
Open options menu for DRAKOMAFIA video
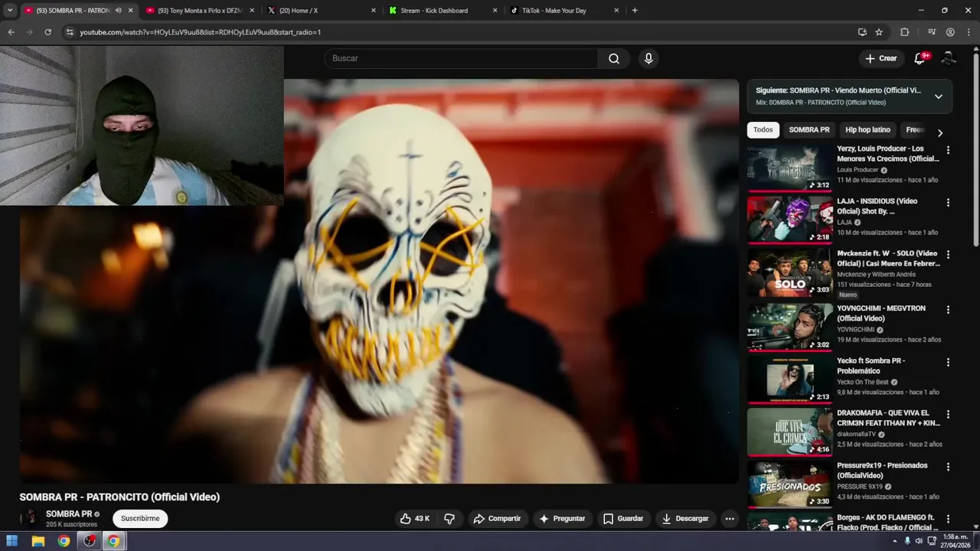click(948, 414)
